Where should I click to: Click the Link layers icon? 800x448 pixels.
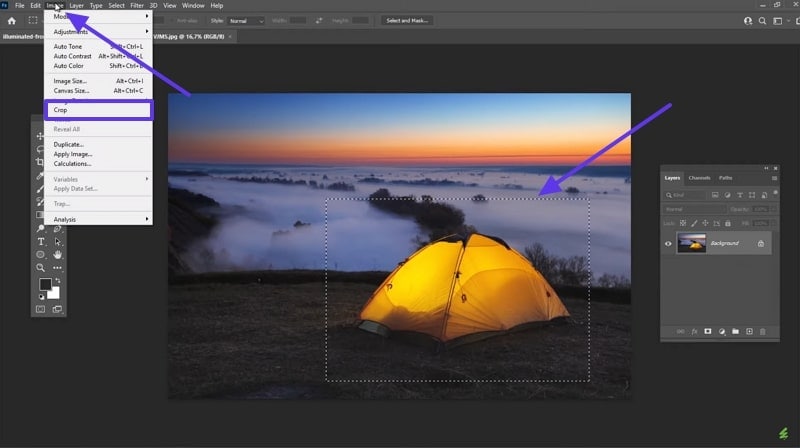pos(681,332)
